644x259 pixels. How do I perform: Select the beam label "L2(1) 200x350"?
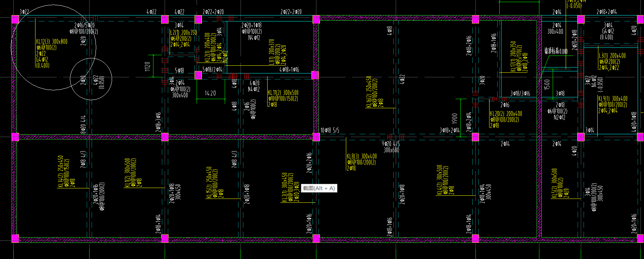coord(183,32)
